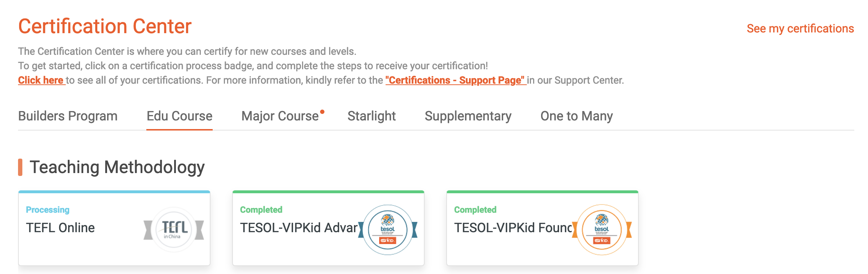Click the orange TESOL Foundational badge icon
Screen dimensions: 868x274
click(602, 230)
